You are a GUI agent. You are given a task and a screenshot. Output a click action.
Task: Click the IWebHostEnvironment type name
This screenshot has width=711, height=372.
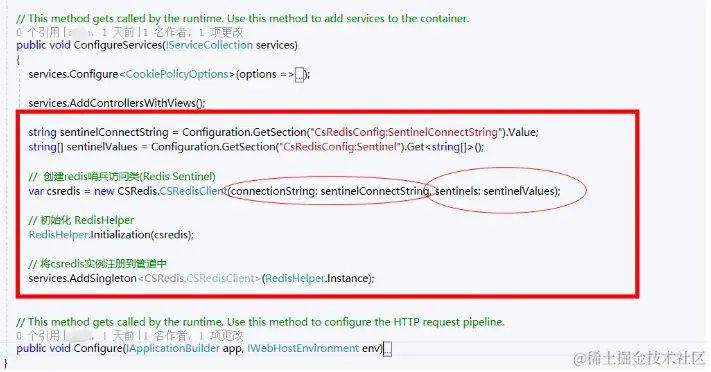303,349
